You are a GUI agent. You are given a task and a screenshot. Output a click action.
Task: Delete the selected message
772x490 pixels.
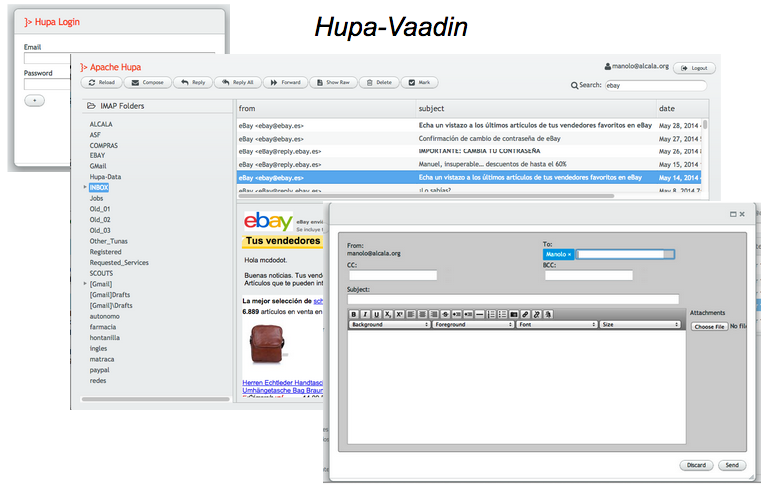point(379,83)
